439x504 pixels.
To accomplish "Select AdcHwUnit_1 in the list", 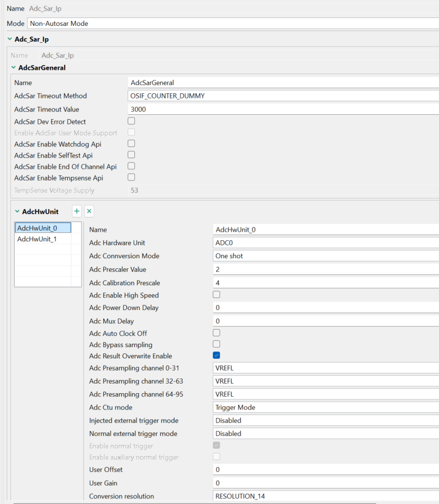I will [37, 239].
